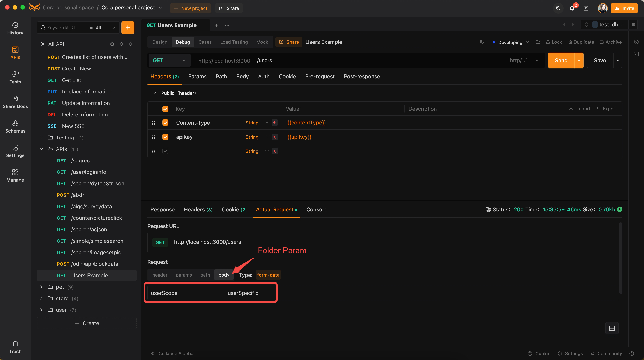Open the History panel
The width and height of the screenshot is (644, 360).
point(15,29)
